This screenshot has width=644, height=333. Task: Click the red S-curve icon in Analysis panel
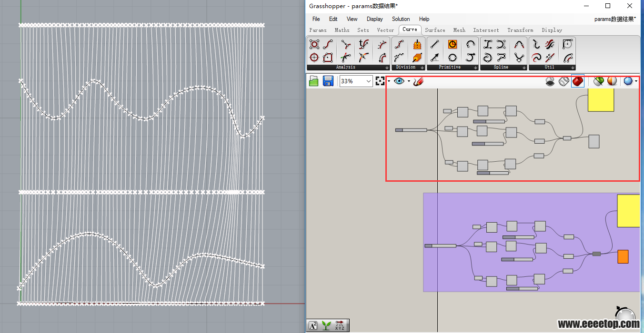click(328, 44)
